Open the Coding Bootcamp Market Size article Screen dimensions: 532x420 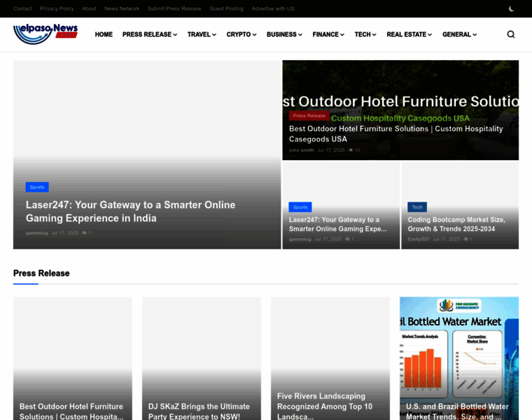(x=456, y=224)
